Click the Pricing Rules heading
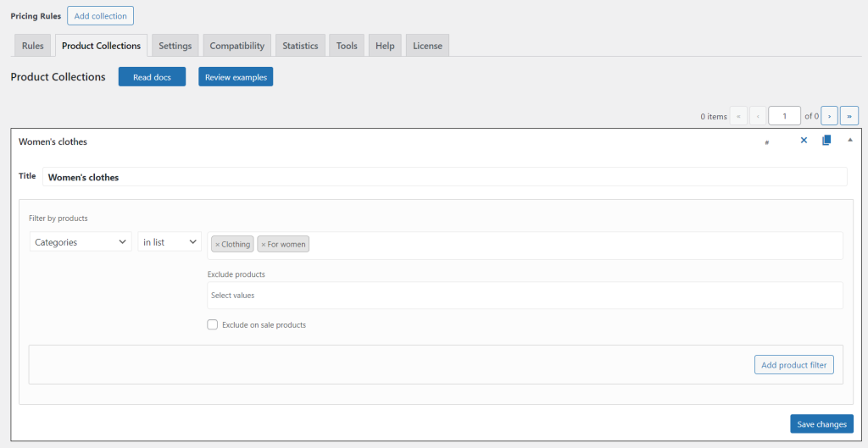 click(36, 16)
